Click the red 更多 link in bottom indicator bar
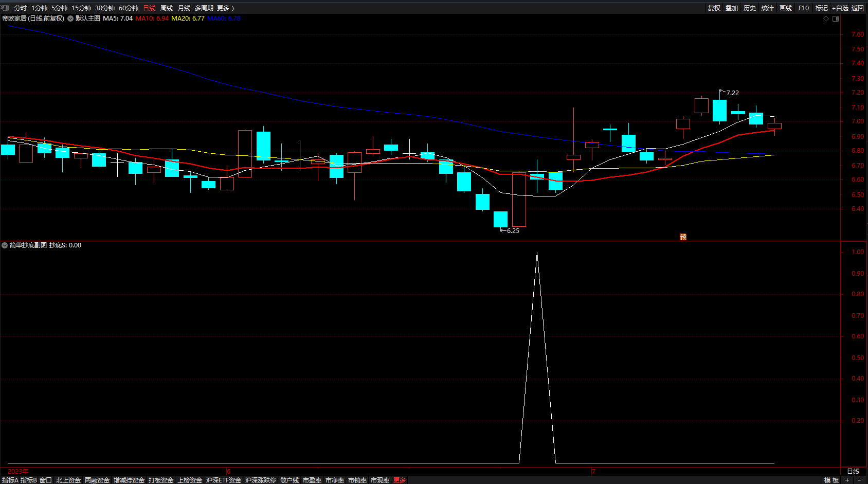This screenshot has width=868, height=484. pyautogui.click(x=400, y=480)
